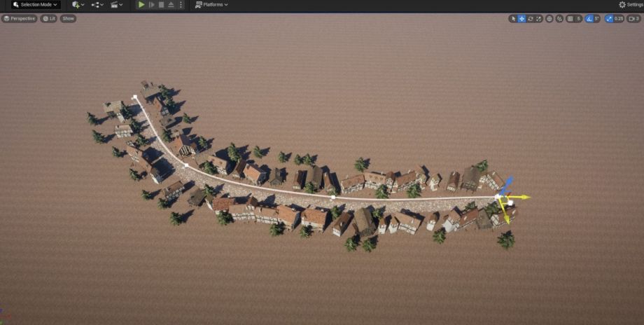This screenshot has width=644, height=325.
Task: Select the rotate transform tool
Action: 530,18
